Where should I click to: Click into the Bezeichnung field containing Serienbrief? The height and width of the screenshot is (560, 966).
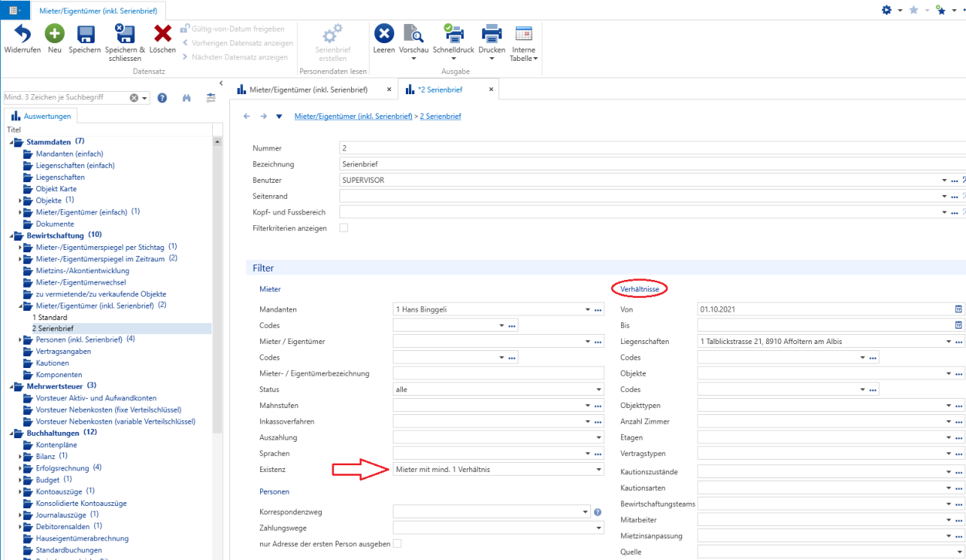652,164
